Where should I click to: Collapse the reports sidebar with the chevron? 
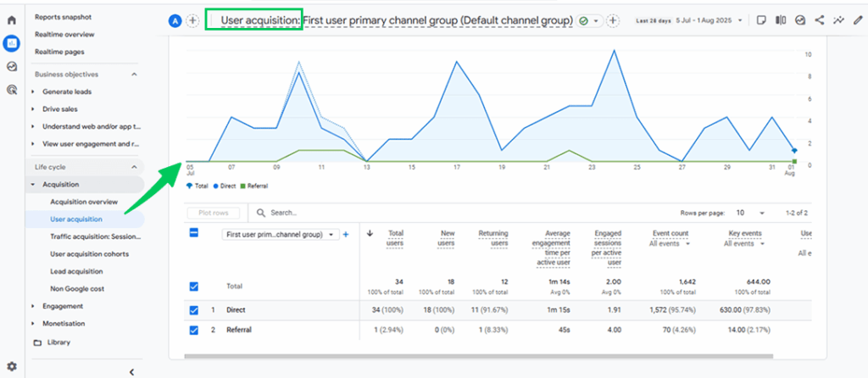(131, 372)
